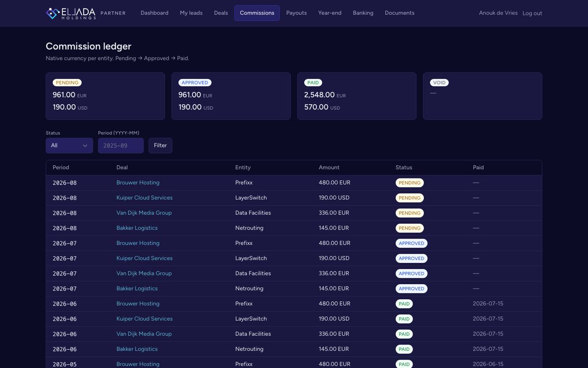Open Van Dijk Media Group deal for 2026-06
The height and width of the screenshot is (368, 588).
(x=144, y=334)
